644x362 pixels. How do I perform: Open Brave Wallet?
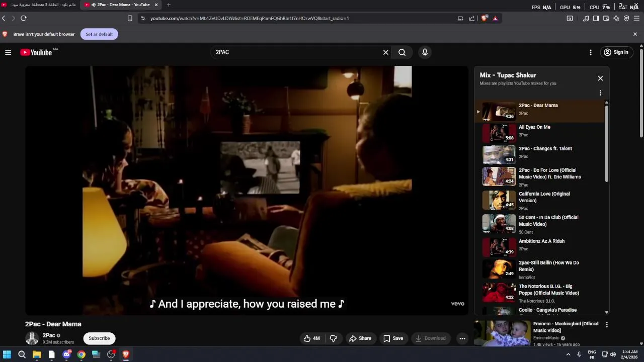point(606,18)
